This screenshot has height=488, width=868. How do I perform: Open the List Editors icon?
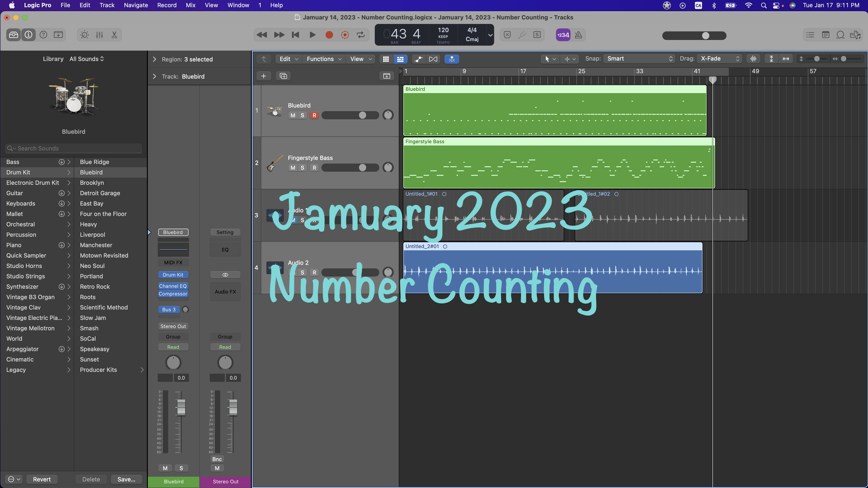coord(810,35)
